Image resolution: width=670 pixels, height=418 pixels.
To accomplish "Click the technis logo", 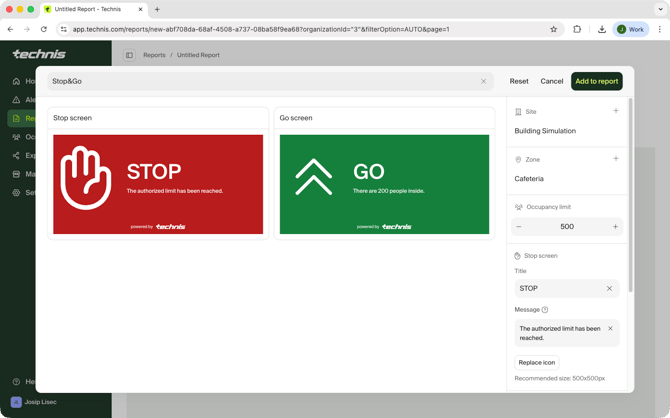I will point(39,54).
